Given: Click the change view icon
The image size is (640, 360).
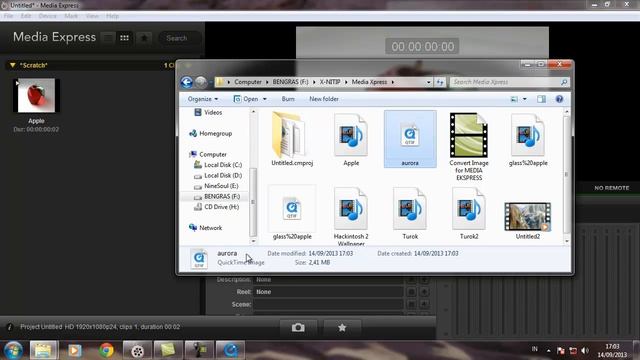Looking at the screenshot, I should point(514,99).
